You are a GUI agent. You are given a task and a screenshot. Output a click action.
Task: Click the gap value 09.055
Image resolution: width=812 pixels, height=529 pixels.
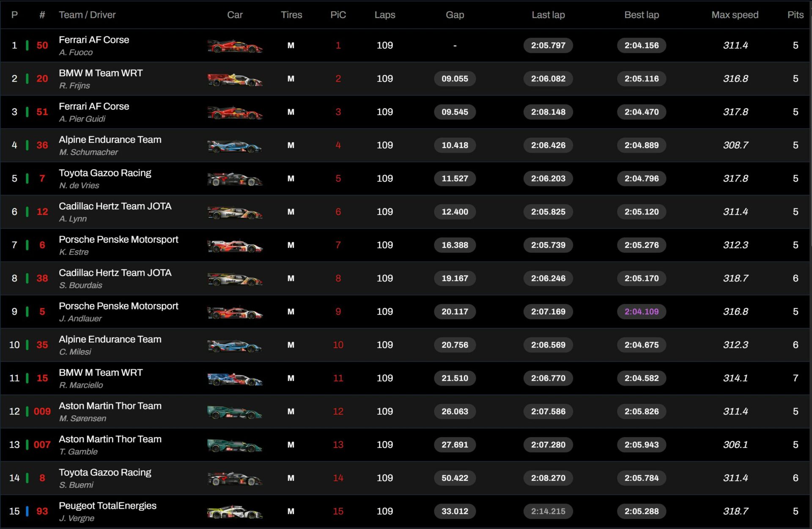455,79
